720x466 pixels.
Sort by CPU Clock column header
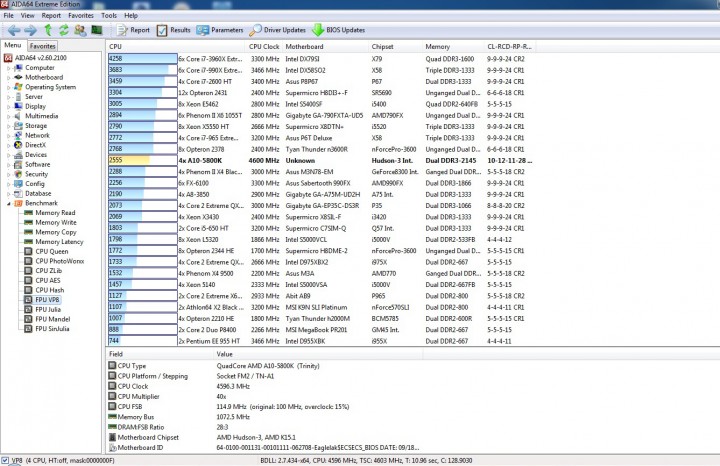264,46
